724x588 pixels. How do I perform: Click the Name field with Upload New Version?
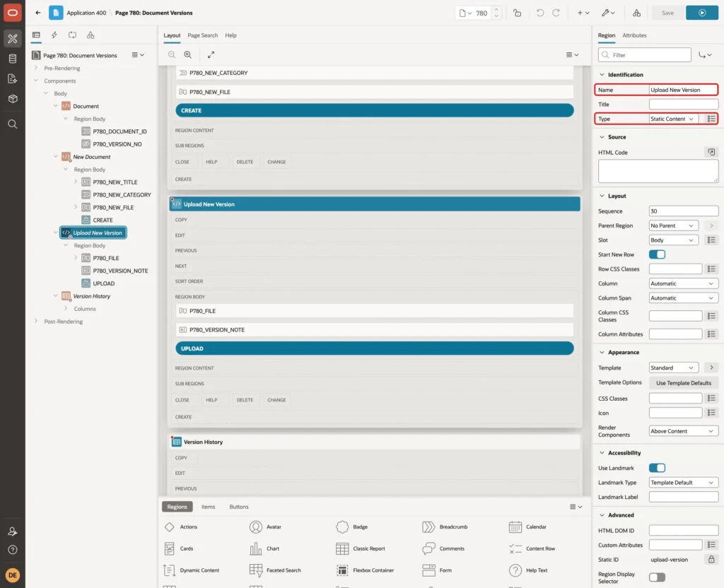tap(684, 90)
